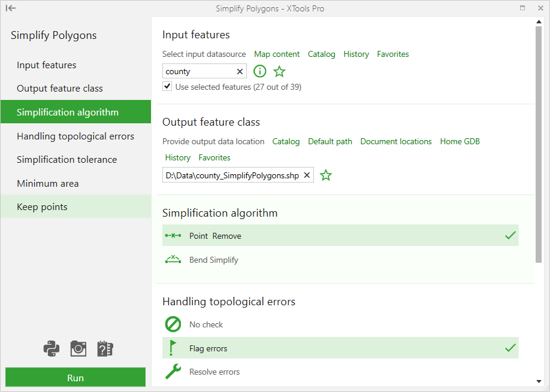Click the info icon next to county
The image size is (550, 392).
[x=260, y=71]
